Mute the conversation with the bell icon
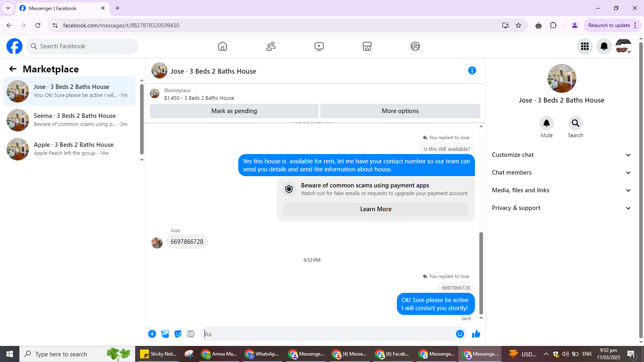 click(x=547, y=123)
